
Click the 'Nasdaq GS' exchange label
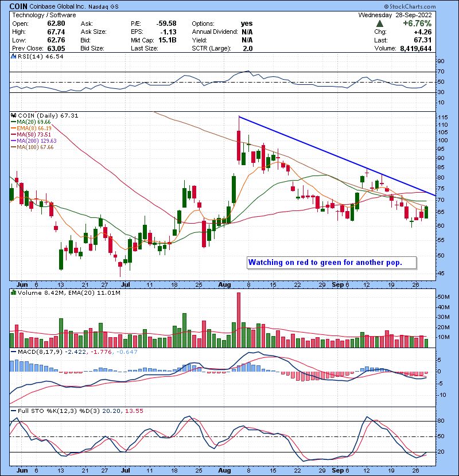[x=103, y=7]
